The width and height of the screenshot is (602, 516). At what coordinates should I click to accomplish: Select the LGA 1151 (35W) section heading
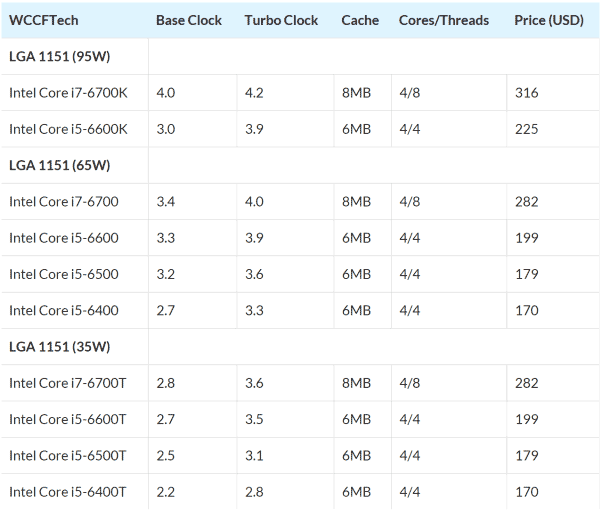pyautogui.click(x=62, y=347)
